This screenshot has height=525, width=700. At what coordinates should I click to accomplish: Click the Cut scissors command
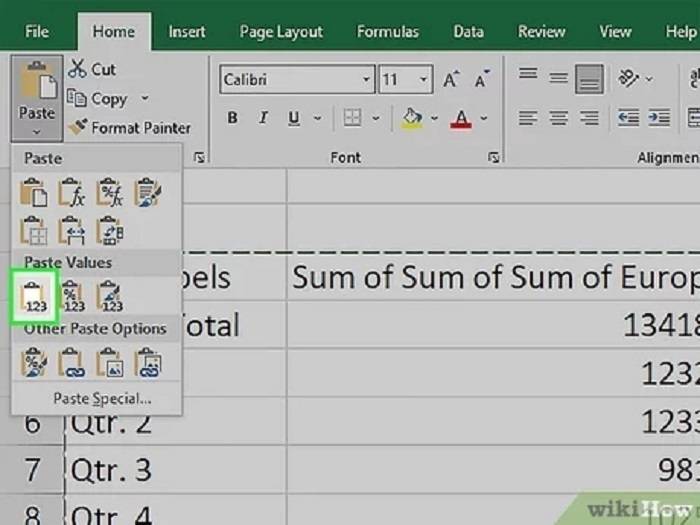(92, 69)
